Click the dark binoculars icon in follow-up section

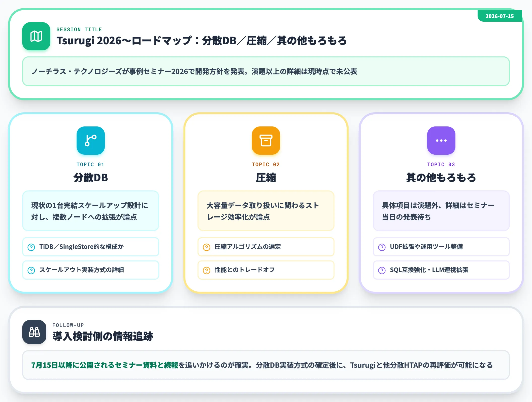(x=34, y=332)
